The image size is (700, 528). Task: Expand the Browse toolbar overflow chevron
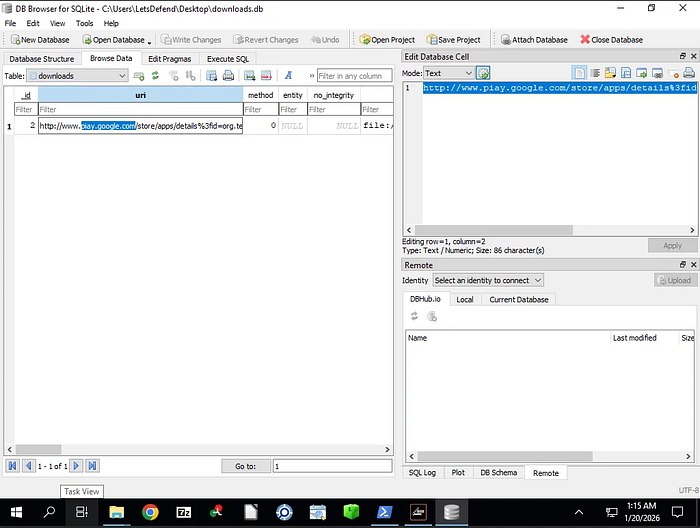point(312,76)
